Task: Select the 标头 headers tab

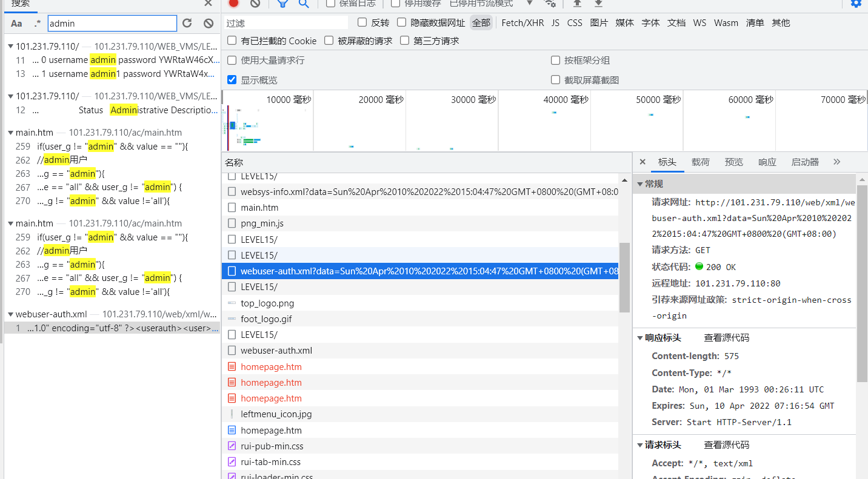Action: coord(667,162)
